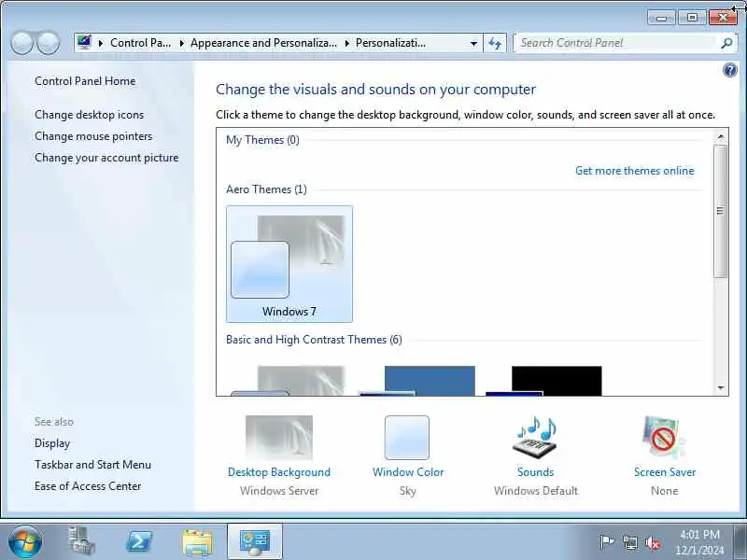
Task: Expand the arrow after Control Pa... breadcrumb
Action: click(x=182, y=43)
